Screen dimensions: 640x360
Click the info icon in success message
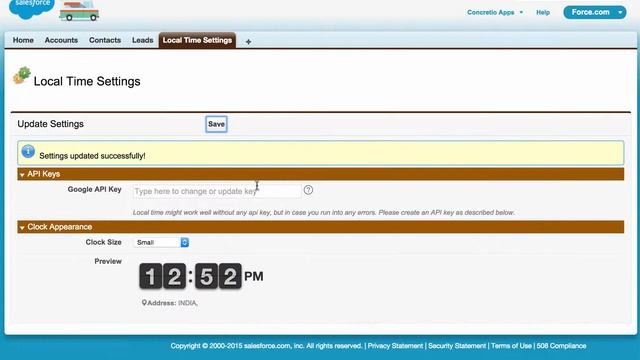pyautogui.click(x=28, y=151)
